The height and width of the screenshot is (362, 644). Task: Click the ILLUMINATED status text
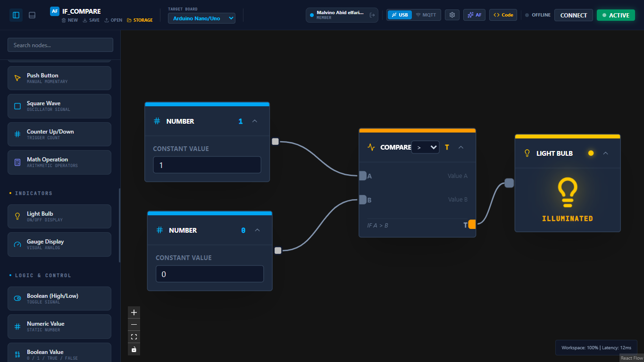[568, 219]
